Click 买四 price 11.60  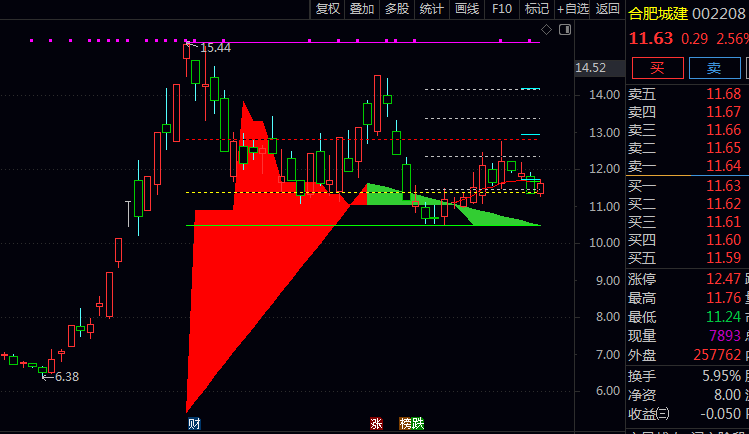tap(724, 240)
